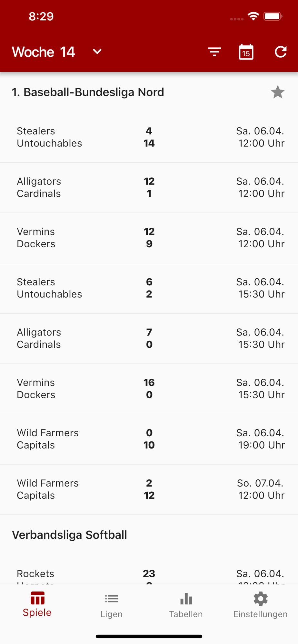
Task: Tap the Ligen list icon
Action: 112,599
